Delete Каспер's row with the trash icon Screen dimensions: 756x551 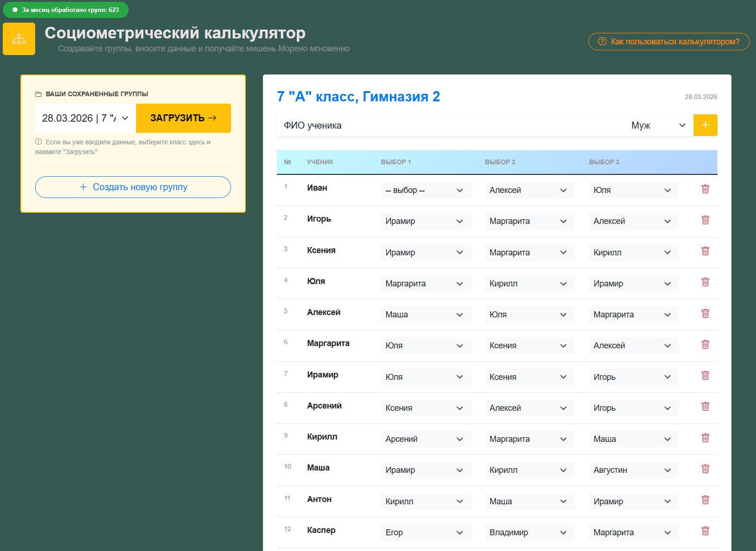(x=705, y=532)
